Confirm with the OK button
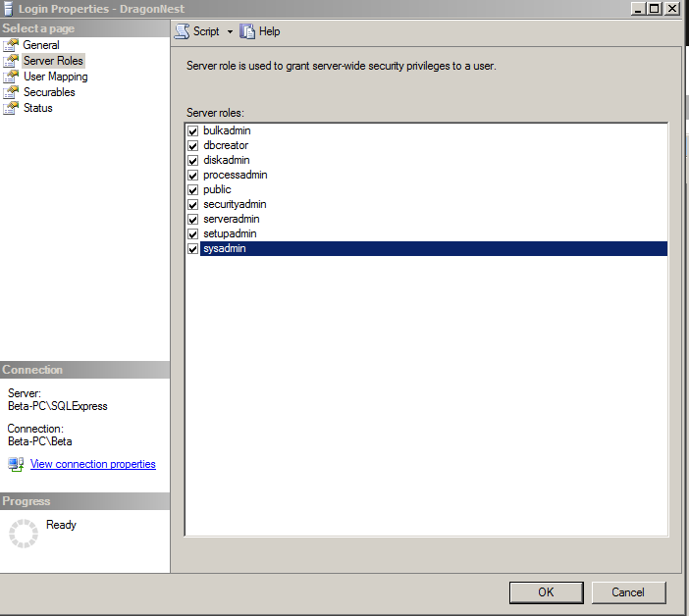The width and height of the screenshot is (689, 616). [546, 592]
